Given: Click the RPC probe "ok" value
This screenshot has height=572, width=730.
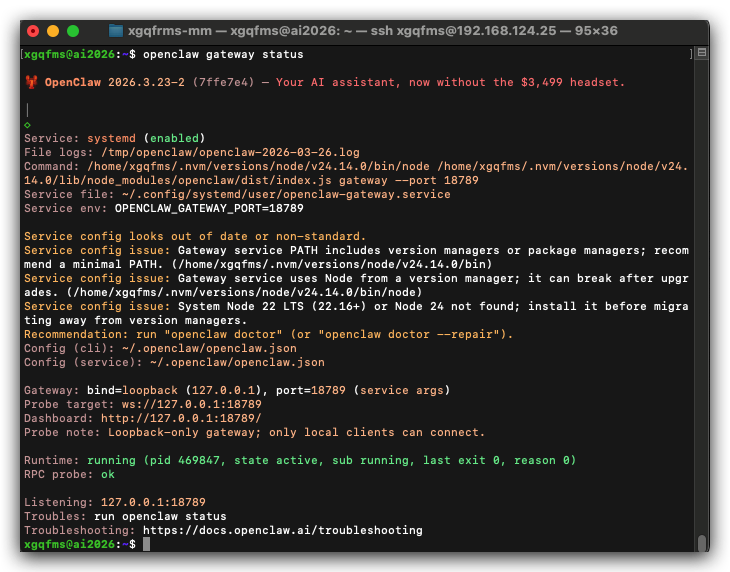Looking at the screenshot, I should pos(108,474).
